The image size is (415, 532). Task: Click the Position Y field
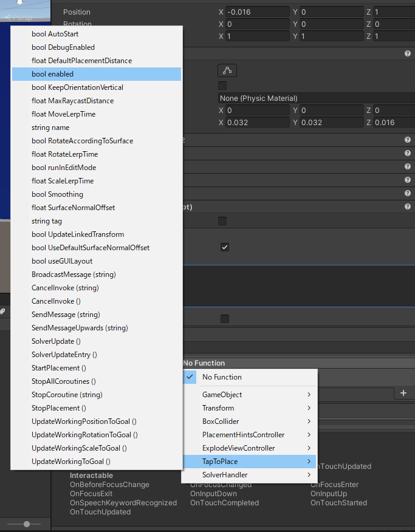click(332, 12)
